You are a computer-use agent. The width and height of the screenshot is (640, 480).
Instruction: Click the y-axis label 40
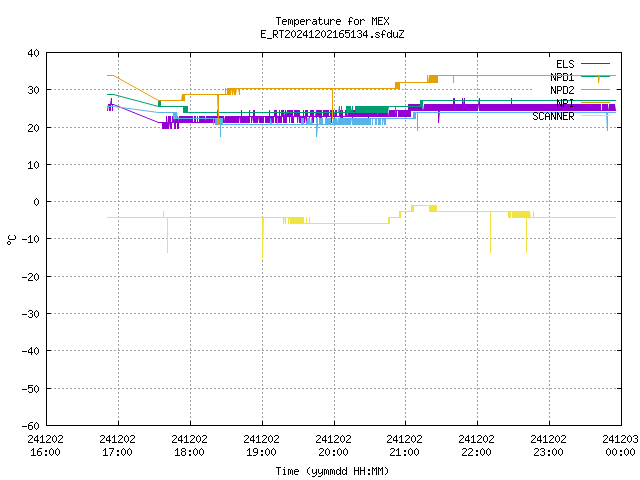[x=33, y=53]
